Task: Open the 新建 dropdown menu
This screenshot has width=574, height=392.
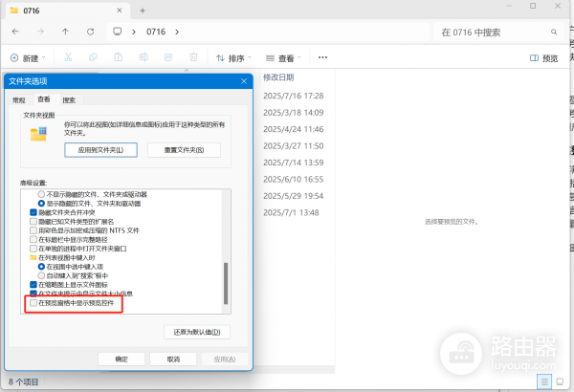Action: pos(28,58)
